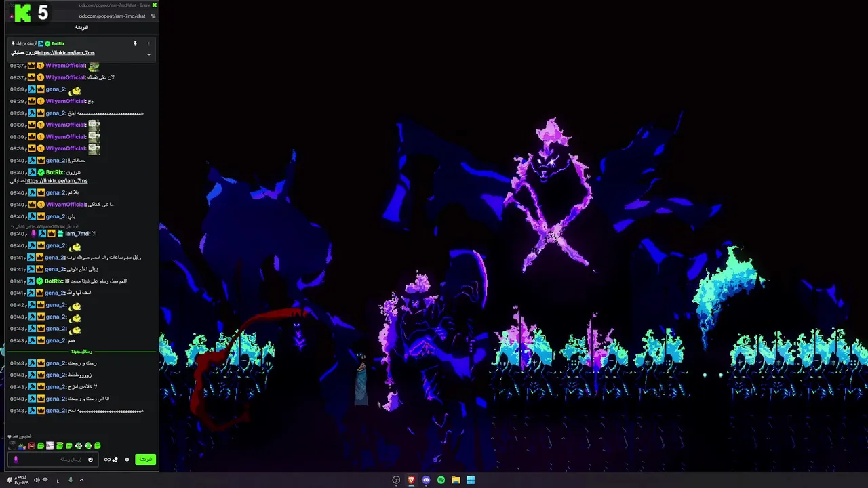Image resolution: width=868 pixels, height=488 pixels.
Task: Open the emoji picker in message box
Action: point(90,460)
